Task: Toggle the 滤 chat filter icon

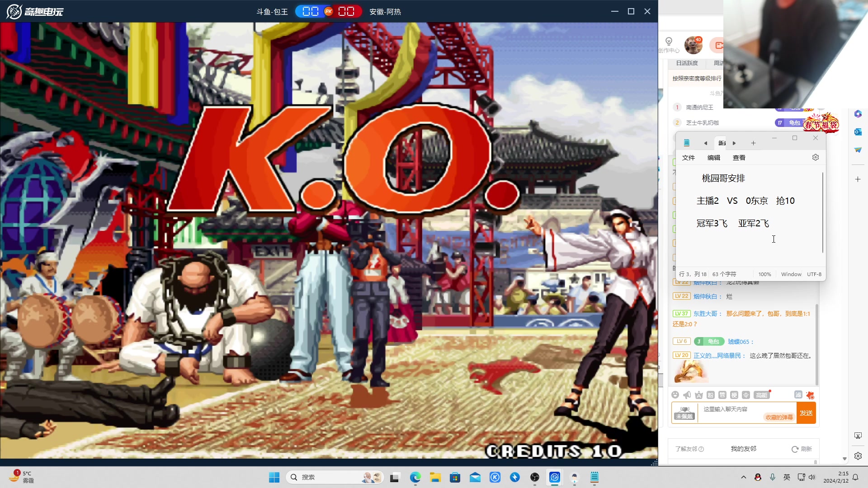Action: click(798, 394)
